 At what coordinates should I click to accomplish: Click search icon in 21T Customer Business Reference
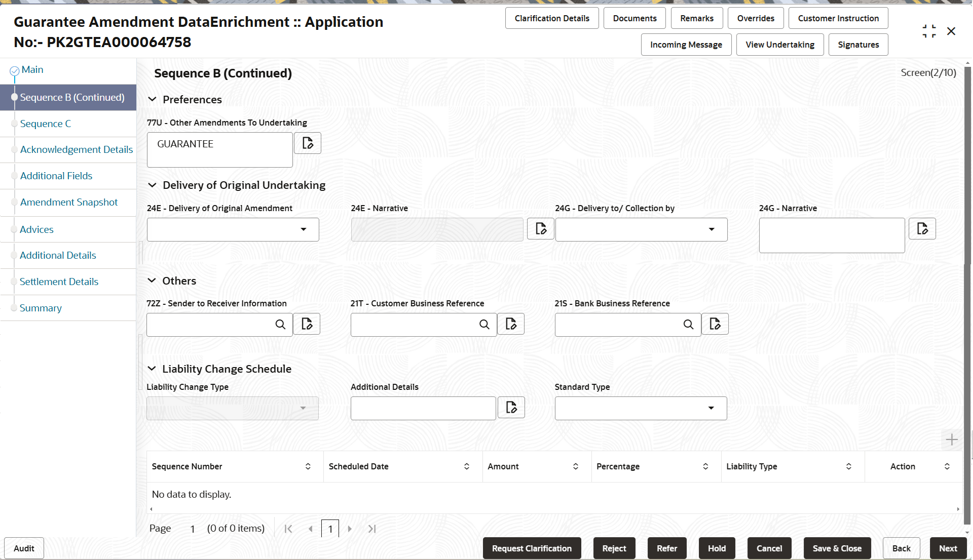(484, 325)
